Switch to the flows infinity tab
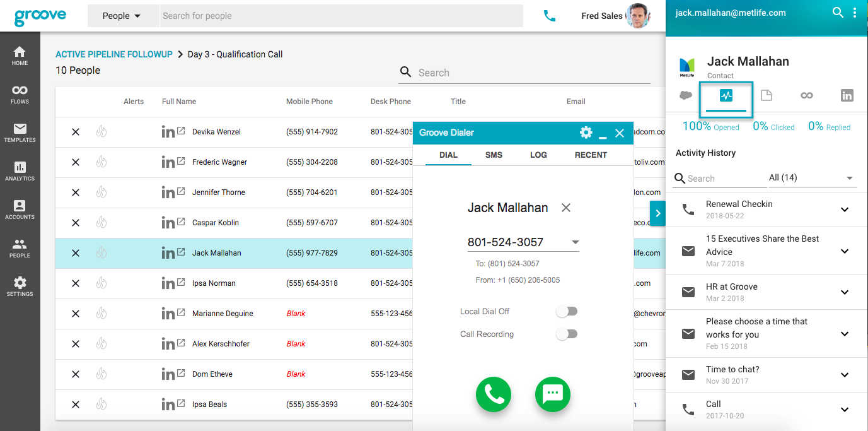 tap(807, 95)
